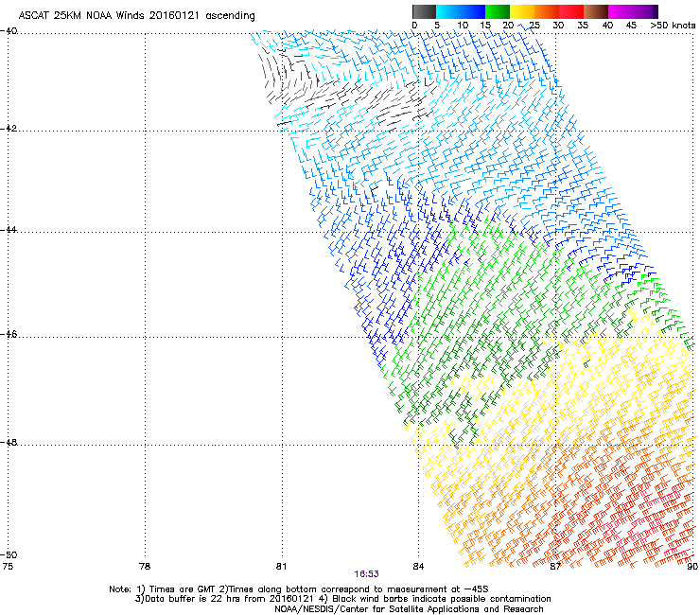Click the brown 35-40 knots legend swatch
Image resolution: width=700 pixels, height=615 pixels.
[x=596, y=11]
